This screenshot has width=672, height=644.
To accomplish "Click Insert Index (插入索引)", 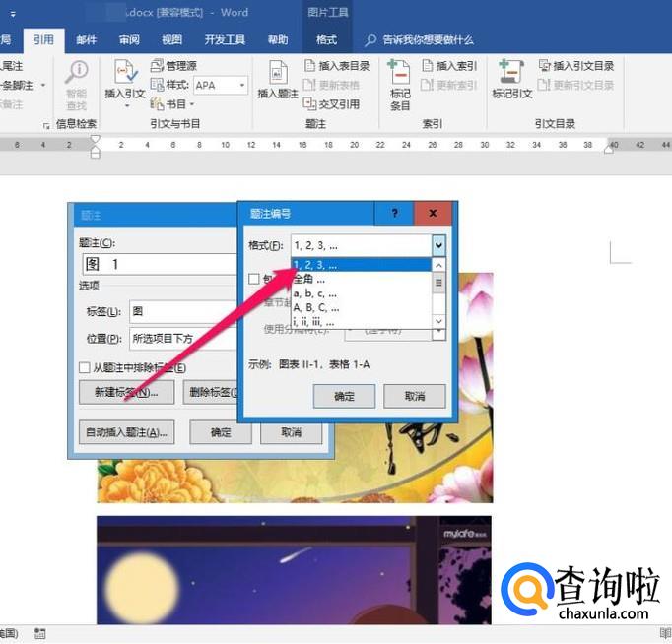I will 449,66.
